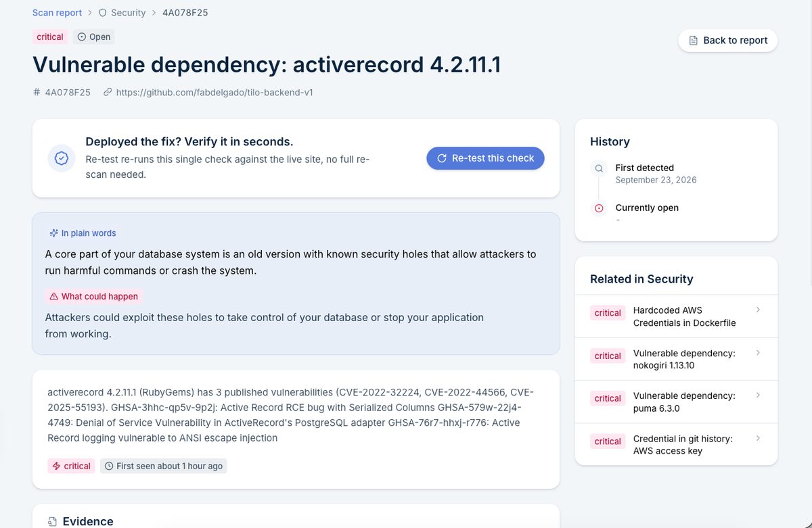Screen dimensions: 812x528
Task: Click the icon beside the Evidence heading
Action: [x=52, y=522]
